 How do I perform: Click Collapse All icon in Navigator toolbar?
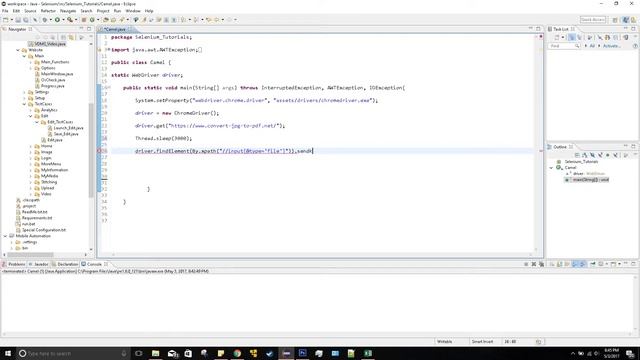coord(63,37)
